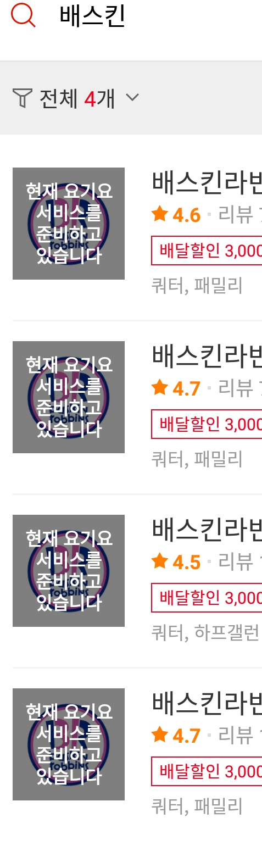Tap the second store's 배달할인 badge
The image size is (262, 868).
coord(207,424)
